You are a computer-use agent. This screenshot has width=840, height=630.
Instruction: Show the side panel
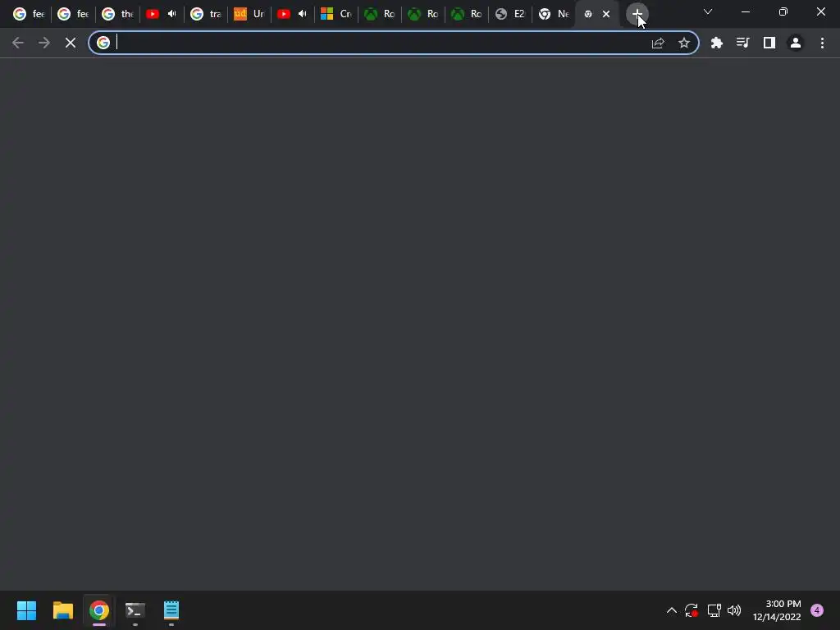click(x=769, y=43)
